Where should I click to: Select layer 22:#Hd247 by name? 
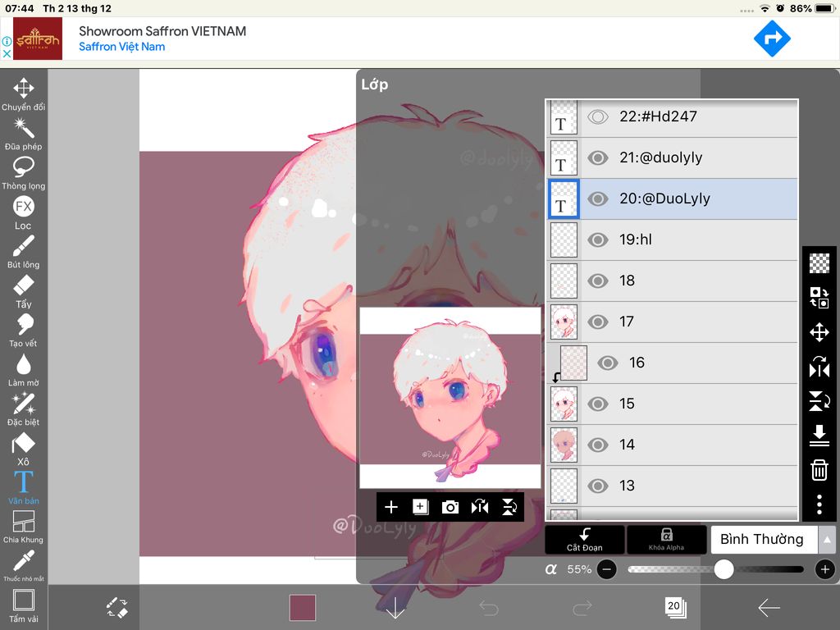click(x=658, y=116)
